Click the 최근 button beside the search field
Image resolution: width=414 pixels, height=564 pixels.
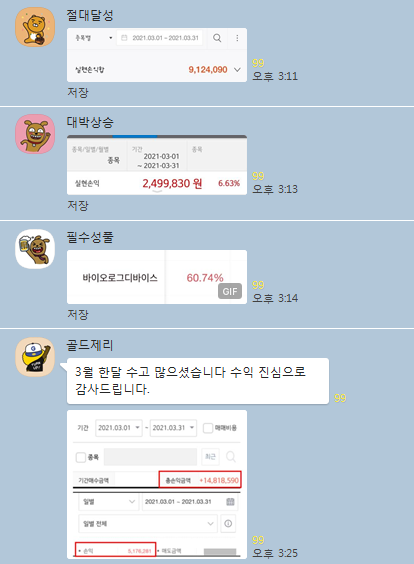coord(210,457)
